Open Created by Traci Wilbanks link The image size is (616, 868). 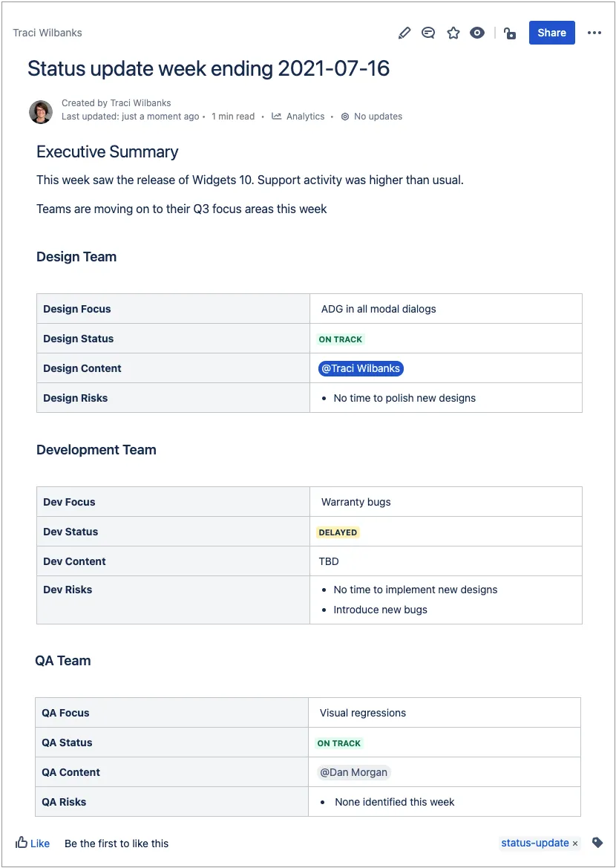117,103
